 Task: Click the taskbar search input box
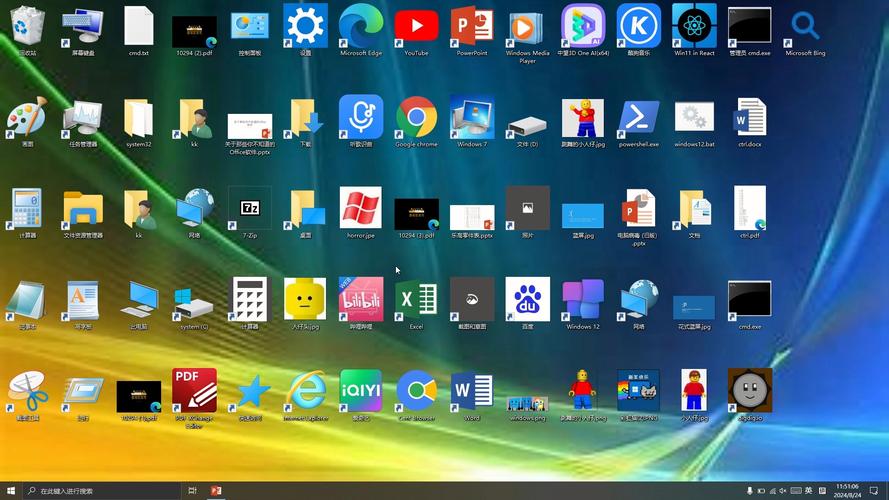[102, 491]
